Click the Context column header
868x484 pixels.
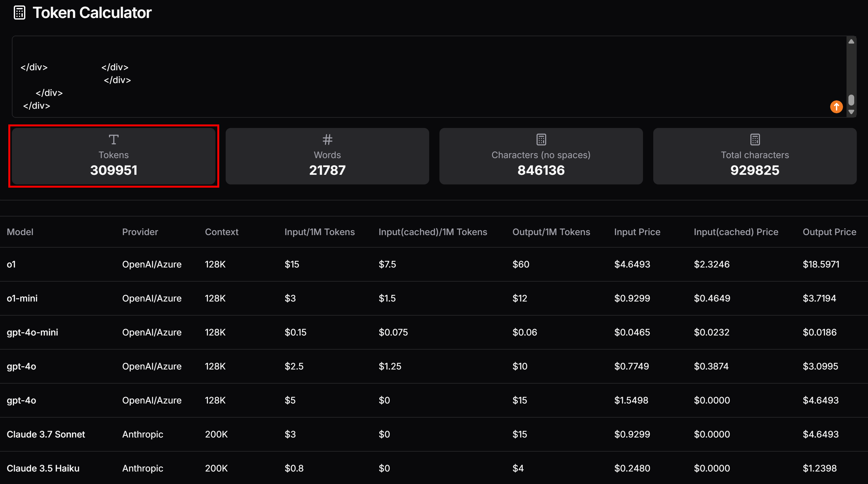click(x=221, y=232)
